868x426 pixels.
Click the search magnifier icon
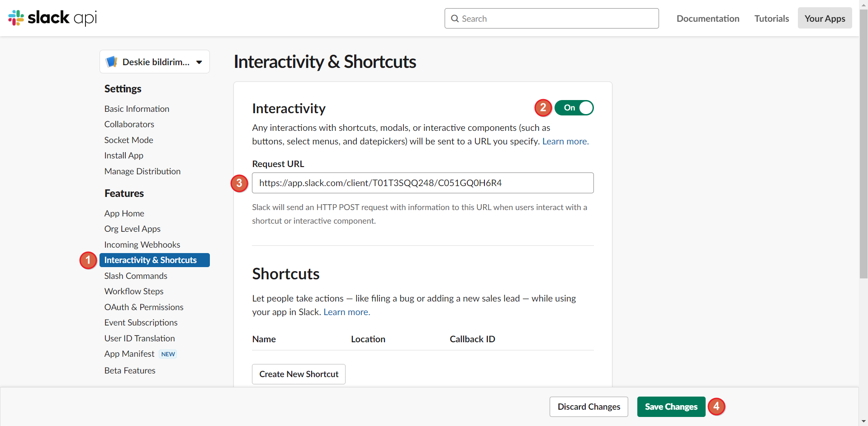pyautogui.click(x=455, y=19)
